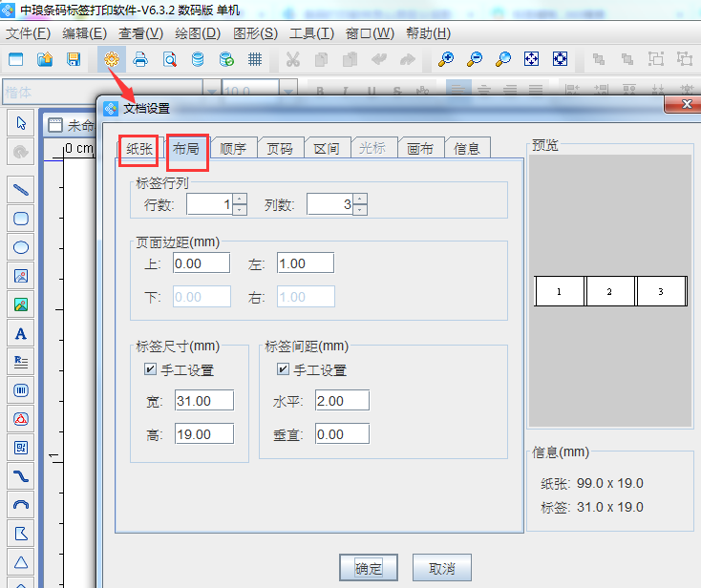Click the zoom in magnifier icon

point(446,59)
